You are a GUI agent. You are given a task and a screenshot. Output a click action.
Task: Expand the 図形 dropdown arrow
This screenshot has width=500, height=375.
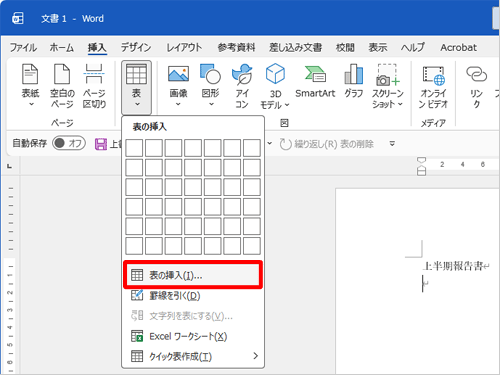[211, 104]
